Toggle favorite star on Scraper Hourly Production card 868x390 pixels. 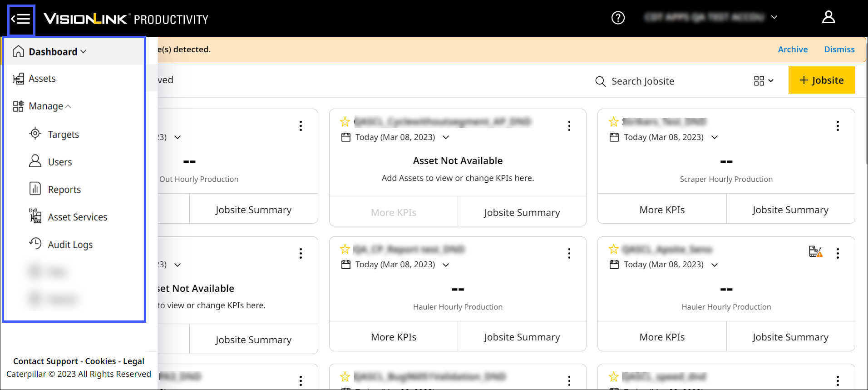tap(614, 122)
